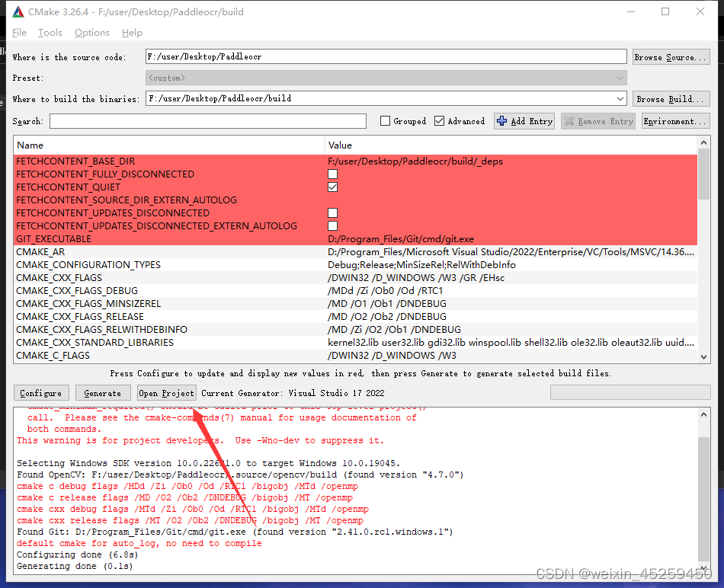Click Open Project to launch Visual Studio

pyautogui.click(x=166, y=392)
